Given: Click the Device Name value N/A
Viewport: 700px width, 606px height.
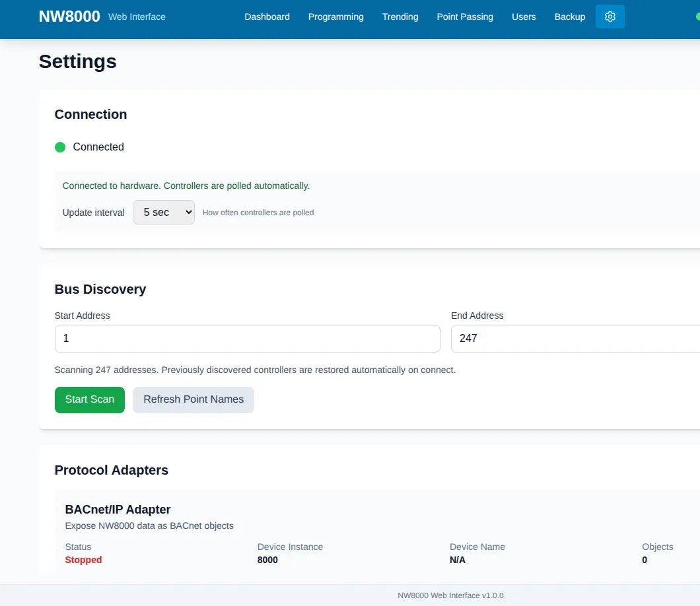Looking at the screenshot, I should pyautogui.click(x=457, y=560).
